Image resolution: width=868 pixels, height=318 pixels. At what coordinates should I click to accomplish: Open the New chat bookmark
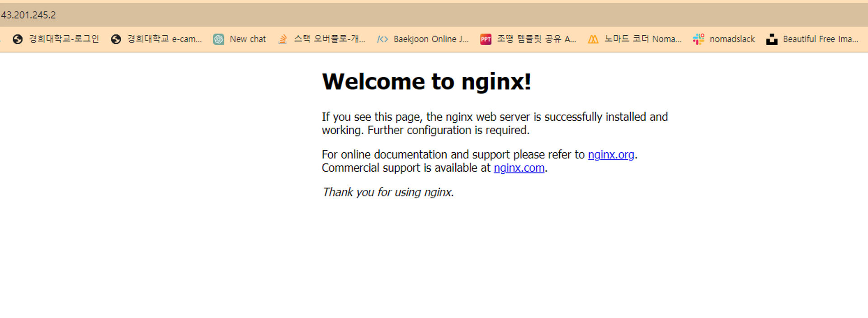click(248, 39)
